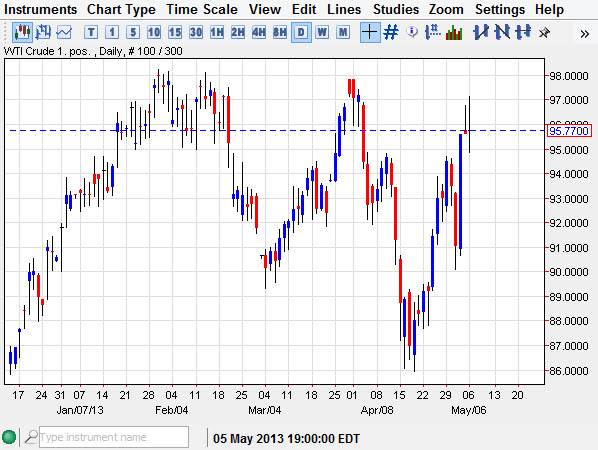
Task: Click the 92.0000 price axis label
Action: pos(568,223)
